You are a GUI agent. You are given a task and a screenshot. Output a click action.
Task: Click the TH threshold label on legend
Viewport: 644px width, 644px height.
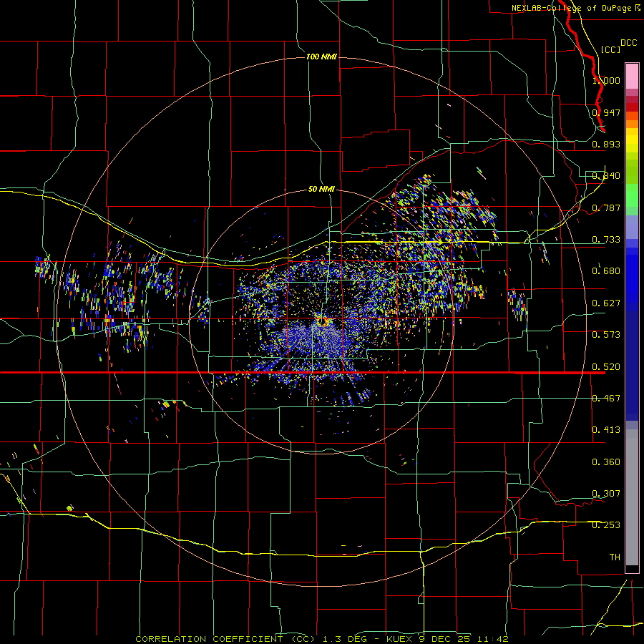tap(615, 557)
